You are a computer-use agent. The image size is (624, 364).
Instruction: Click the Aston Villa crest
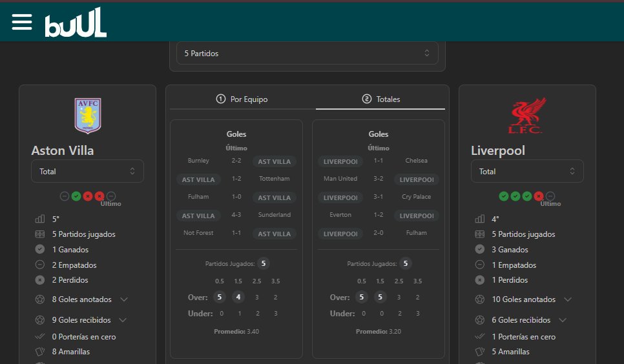[88, 116]
